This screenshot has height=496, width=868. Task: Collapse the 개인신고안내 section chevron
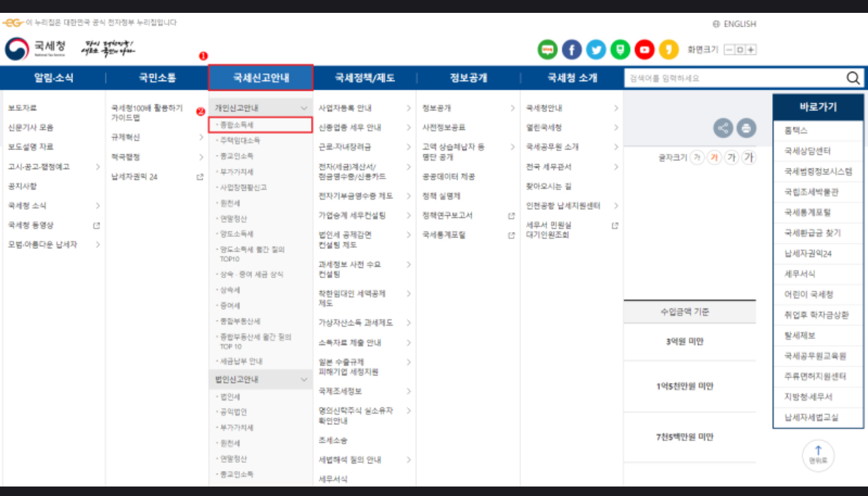click(x=304, y=108)
